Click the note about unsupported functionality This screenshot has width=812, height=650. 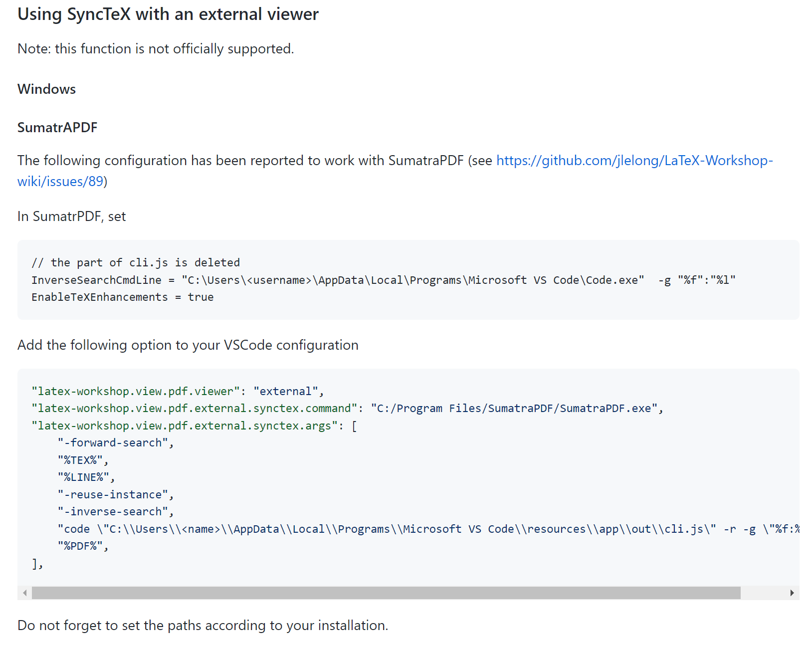pyautogui.click(x=155, y=48)
